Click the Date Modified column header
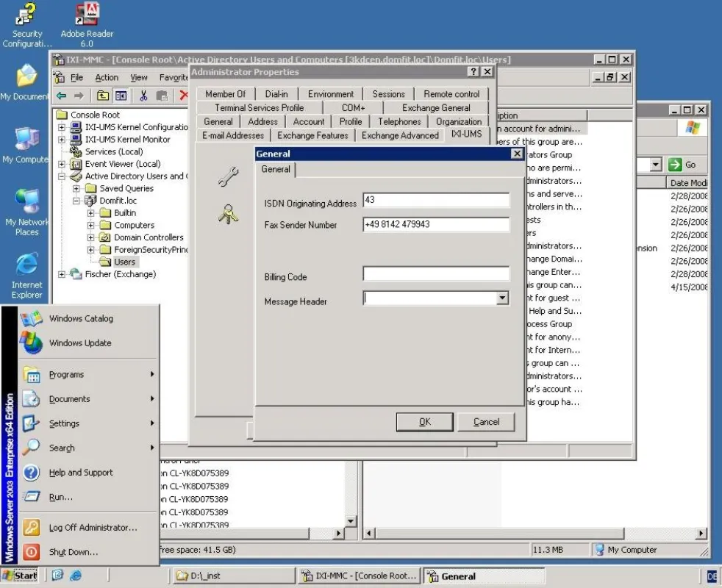Image resolution: width=722 pixels, height=588 pixels. click(687, 183)
